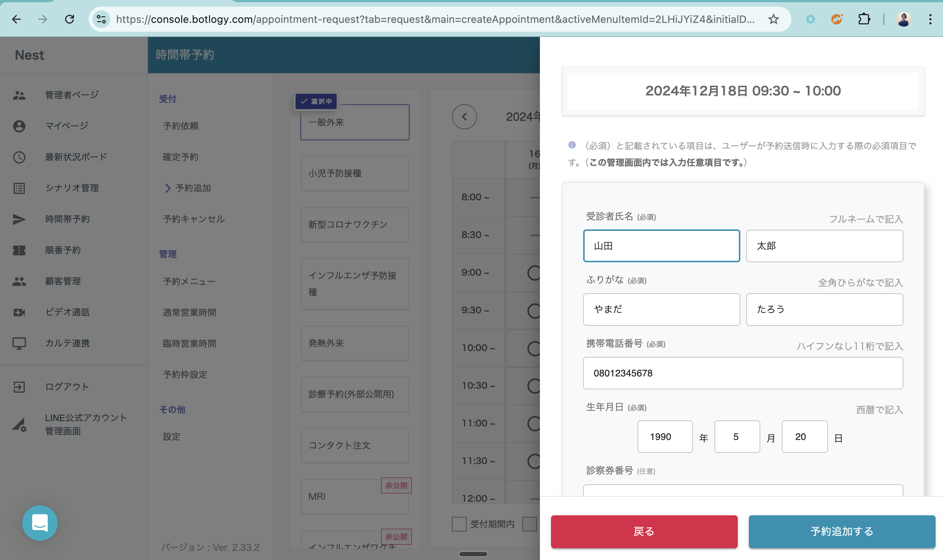Submit with 予約追加する button
This screenshot has width=943, height=560.
pyautogui.click(x=841, y=531)
